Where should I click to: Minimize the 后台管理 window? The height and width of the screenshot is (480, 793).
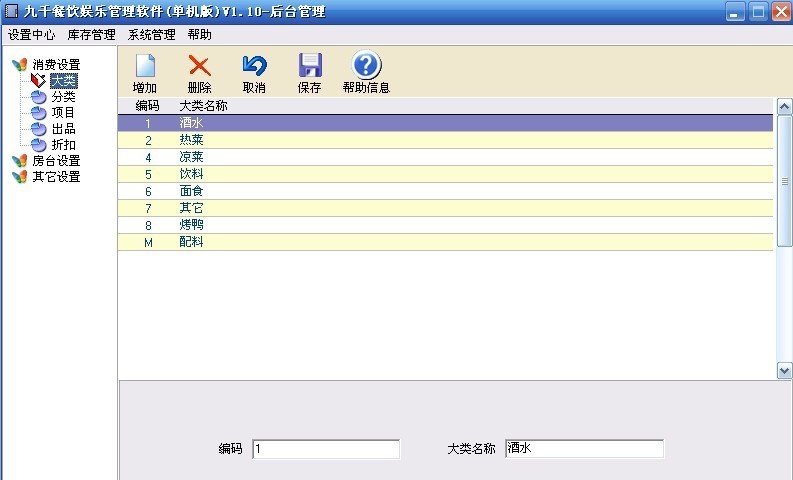click(735, 12)
